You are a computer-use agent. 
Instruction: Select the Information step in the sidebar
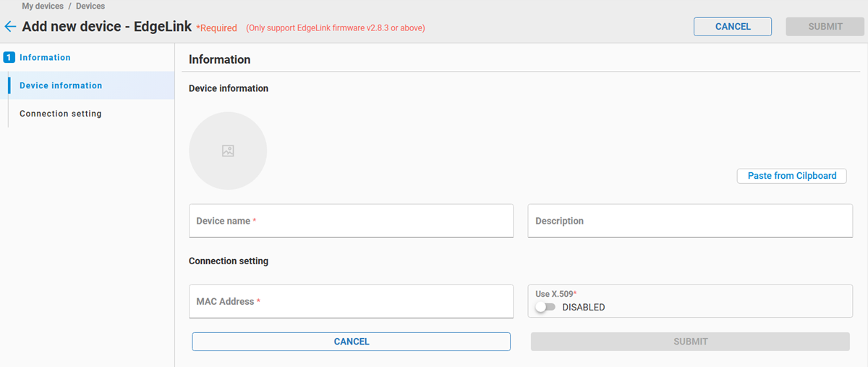[45, 57]
